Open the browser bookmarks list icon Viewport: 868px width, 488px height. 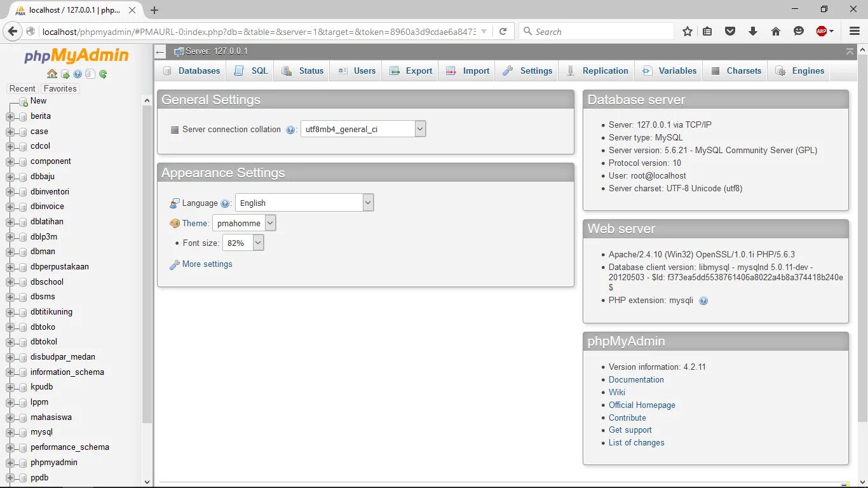coord(707,31)
